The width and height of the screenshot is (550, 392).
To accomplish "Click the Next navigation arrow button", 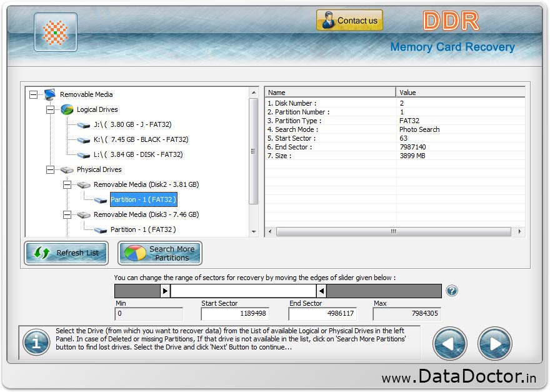I will (494, 343).
